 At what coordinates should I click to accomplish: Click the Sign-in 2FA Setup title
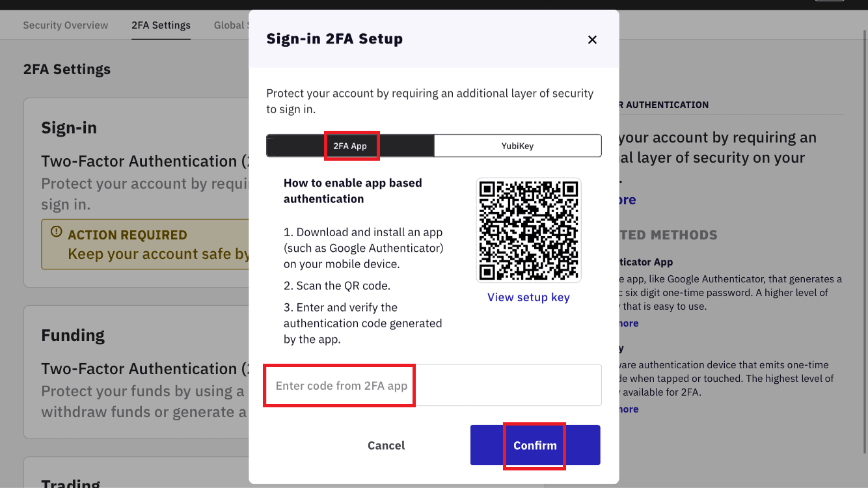tap(334, 39)
